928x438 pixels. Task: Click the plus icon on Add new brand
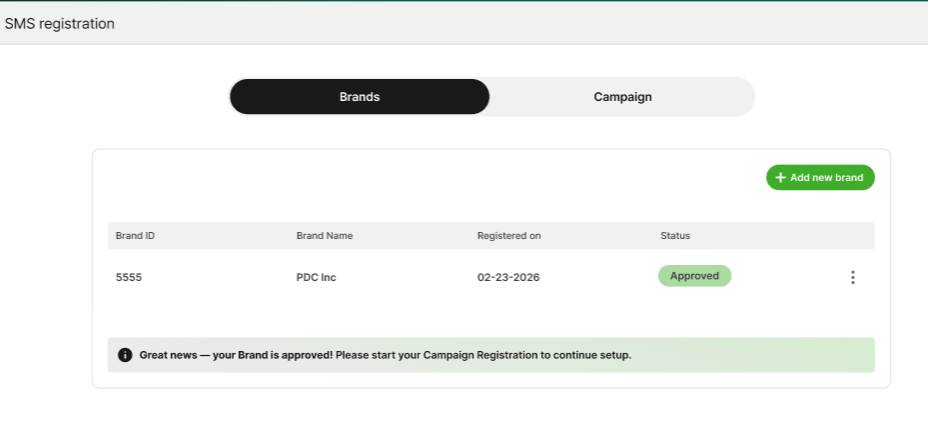pyautogui.click(x=780, y=177)
